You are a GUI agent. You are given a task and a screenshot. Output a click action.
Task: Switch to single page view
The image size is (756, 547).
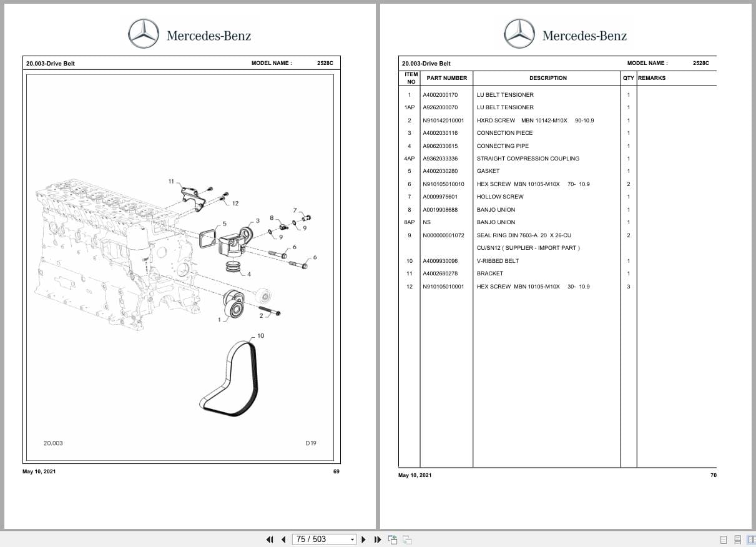click(x=724, y=539)
